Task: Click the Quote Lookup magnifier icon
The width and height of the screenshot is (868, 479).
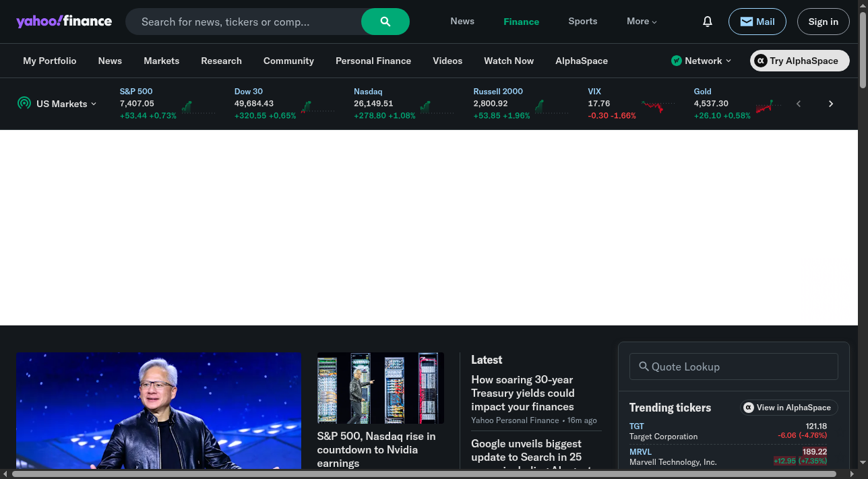Action: (644, 366)
